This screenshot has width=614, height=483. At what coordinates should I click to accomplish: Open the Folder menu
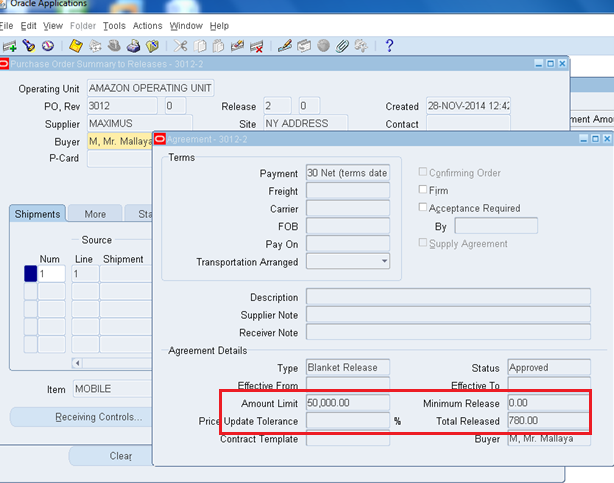pos(83,26)
